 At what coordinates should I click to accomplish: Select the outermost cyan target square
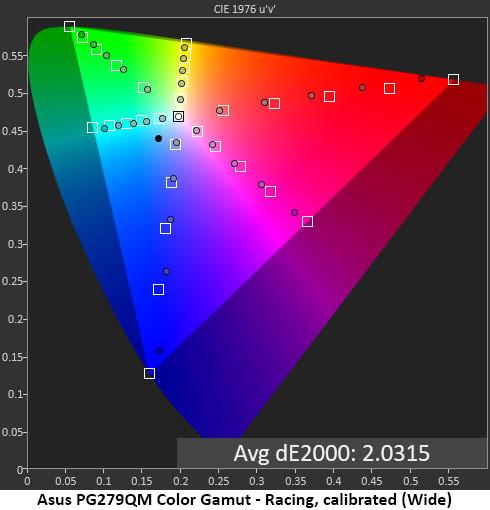[92, 127]
